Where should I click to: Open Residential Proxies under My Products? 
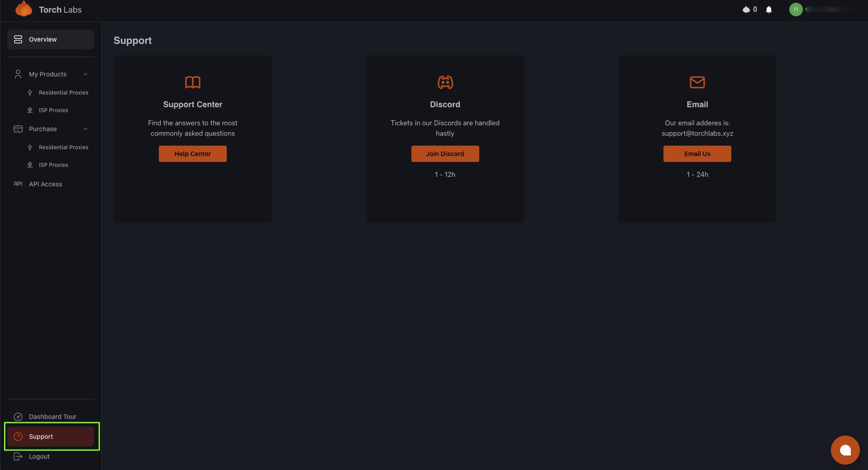(x=63, y=93)
